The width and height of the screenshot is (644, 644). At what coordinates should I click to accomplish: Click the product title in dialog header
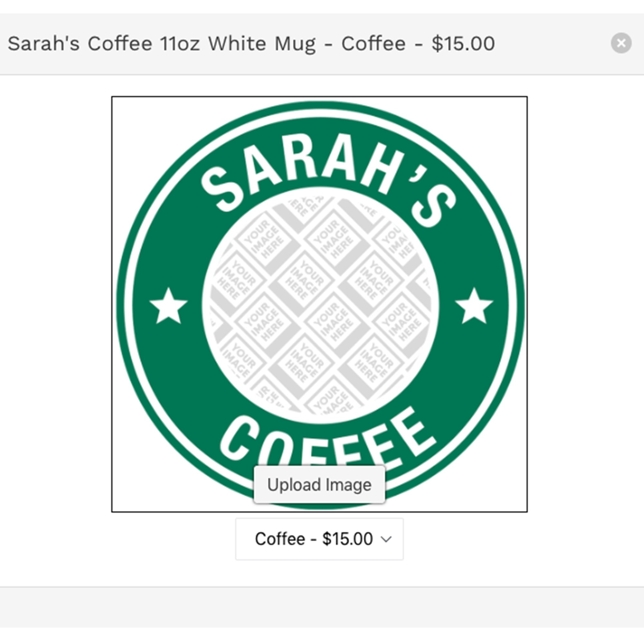251,44
